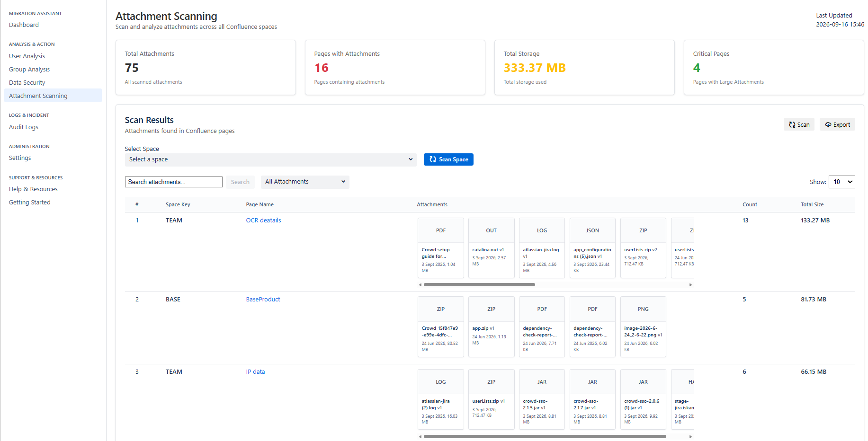The width and height of the screenshot is (868, 441).
Task: Open Settings under Administration
Action: tap(20, 158)
